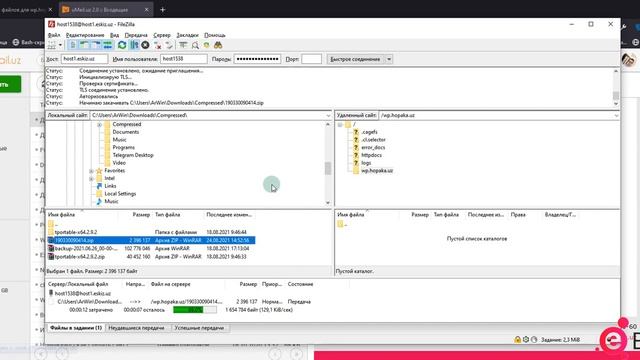Open the Файл menu
Screen dimensions: 640x360
pyautogui.click(x=53, y=35)
